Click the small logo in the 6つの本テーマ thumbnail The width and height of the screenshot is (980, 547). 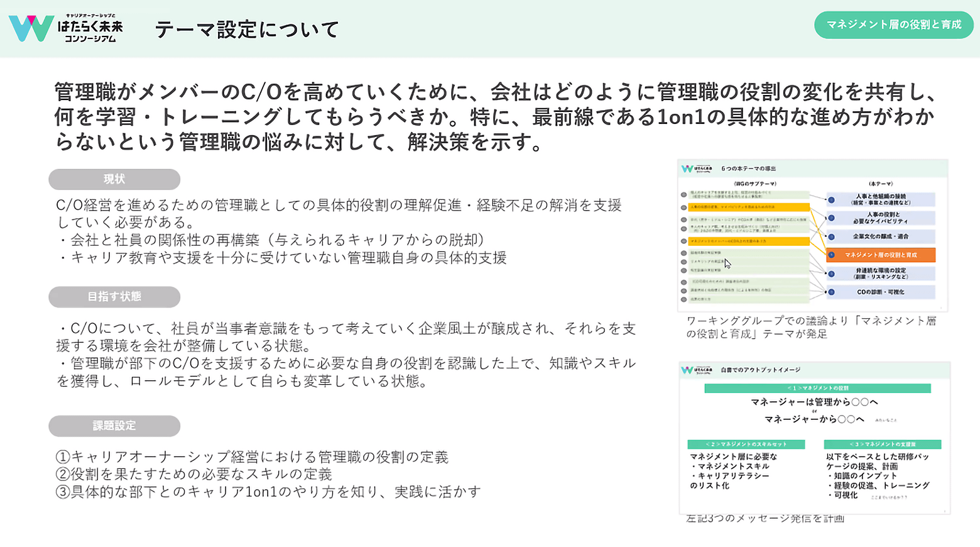point(697,169)
